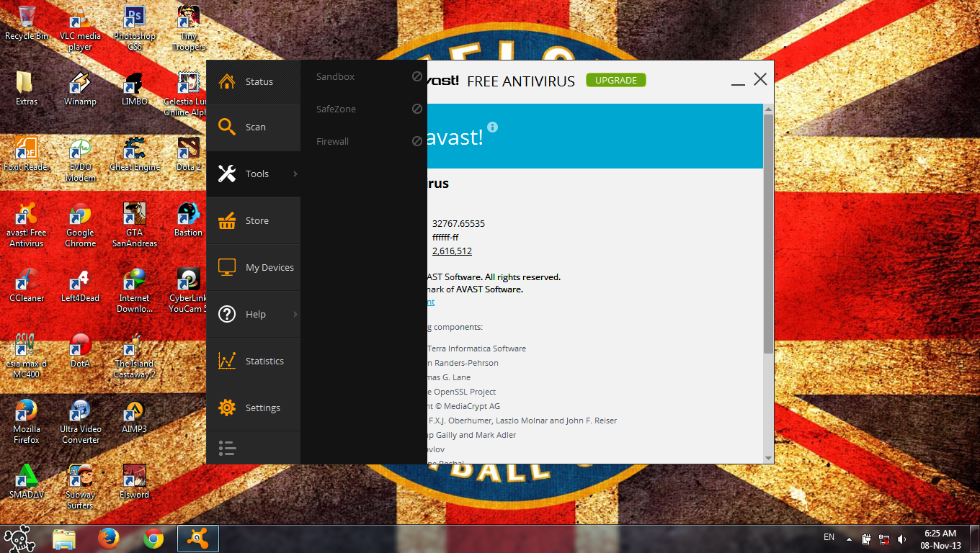The height and width of the screenshot is (553, 980).
Task: Click version text 32767.65535
Action: coord(458,223)
